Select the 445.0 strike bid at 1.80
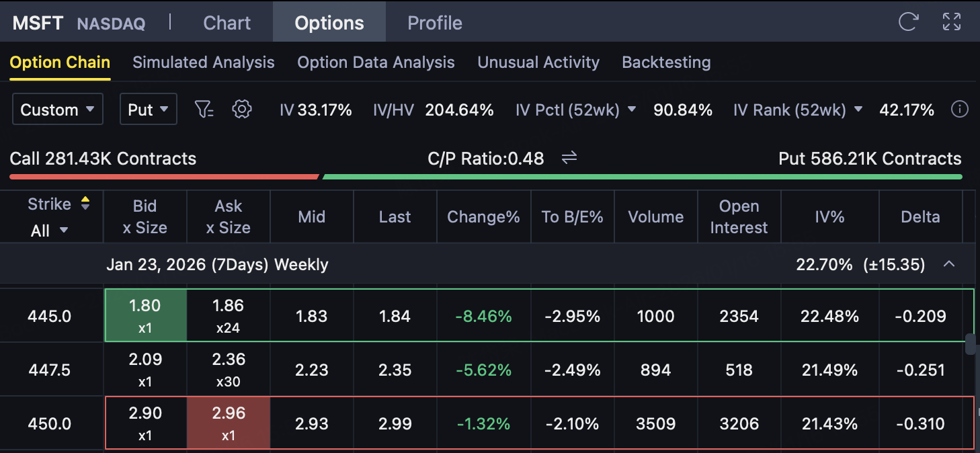 click(x=145, y=315)
